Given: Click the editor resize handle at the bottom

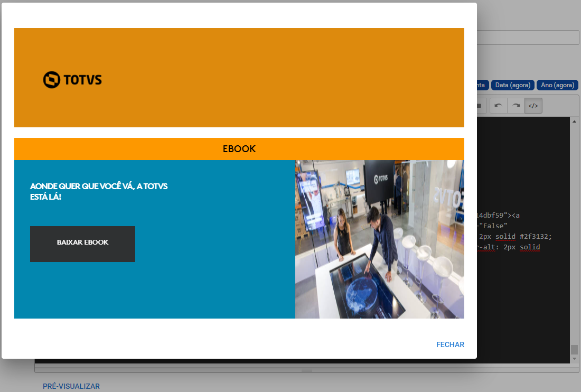Looking at the screenshot, I should click(x=307, y=370).
